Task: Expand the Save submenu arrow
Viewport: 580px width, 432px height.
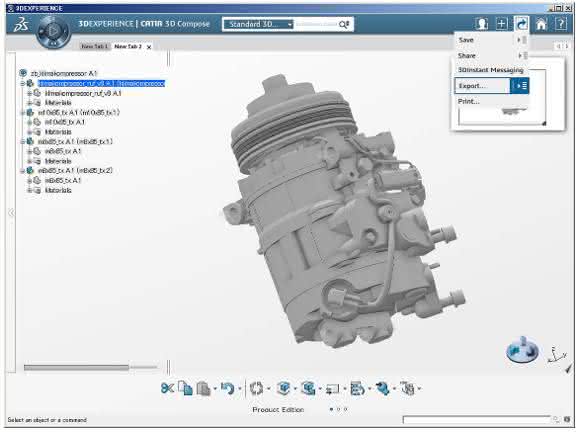Action: coord(522,40)
